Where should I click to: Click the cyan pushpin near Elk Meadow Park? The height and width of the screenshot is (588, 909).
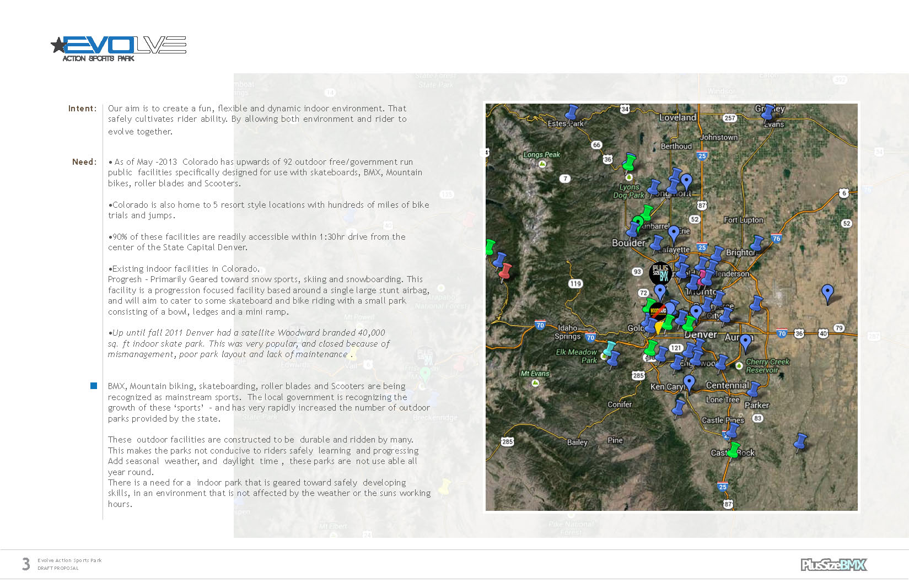tap(609, 349)
